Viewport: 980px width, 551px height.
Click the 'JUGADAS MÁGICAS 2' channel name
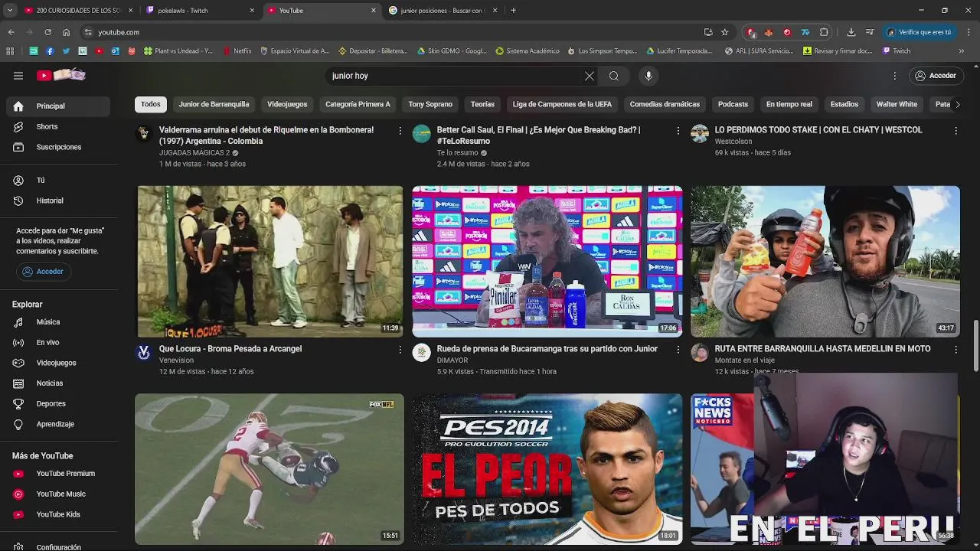click(x=194, y=153)
